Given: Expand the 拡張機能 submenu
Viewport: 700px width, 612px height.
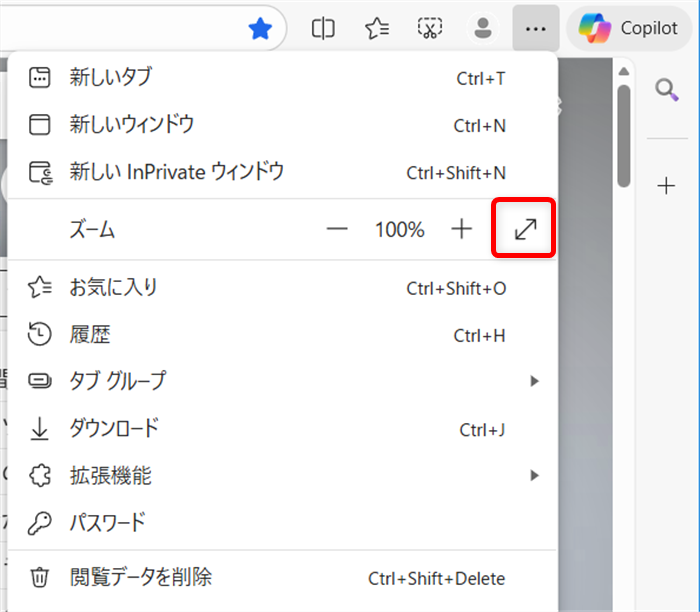Looking at the screenshot, I should pos(283,476).
